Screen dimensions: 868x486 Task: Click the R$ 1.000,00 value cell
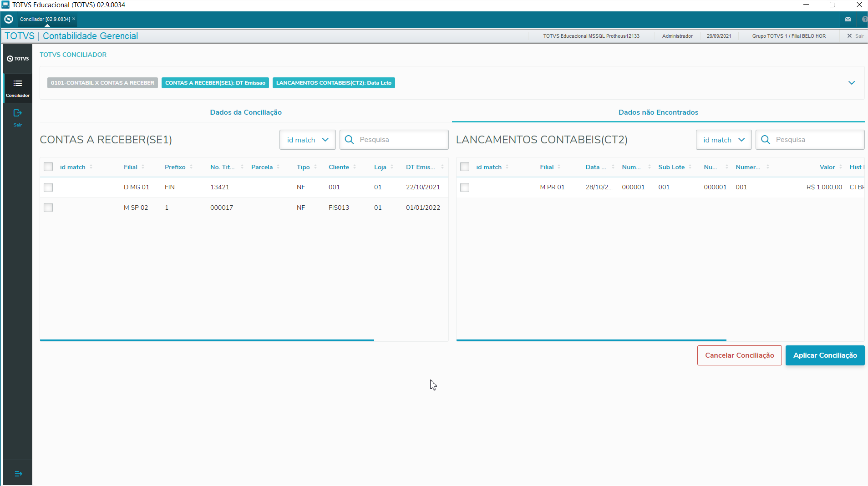pos(824,187)
